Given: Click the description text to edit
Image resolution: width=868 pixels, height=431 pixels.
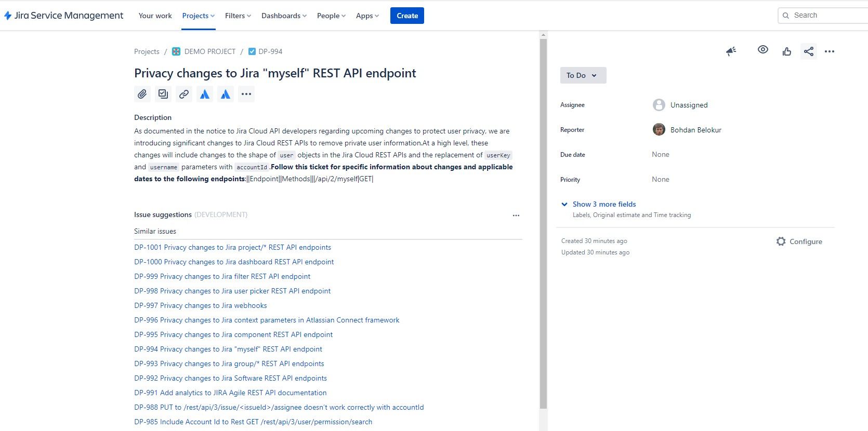Looking at the screenshot, I should [x=323, y=155].
